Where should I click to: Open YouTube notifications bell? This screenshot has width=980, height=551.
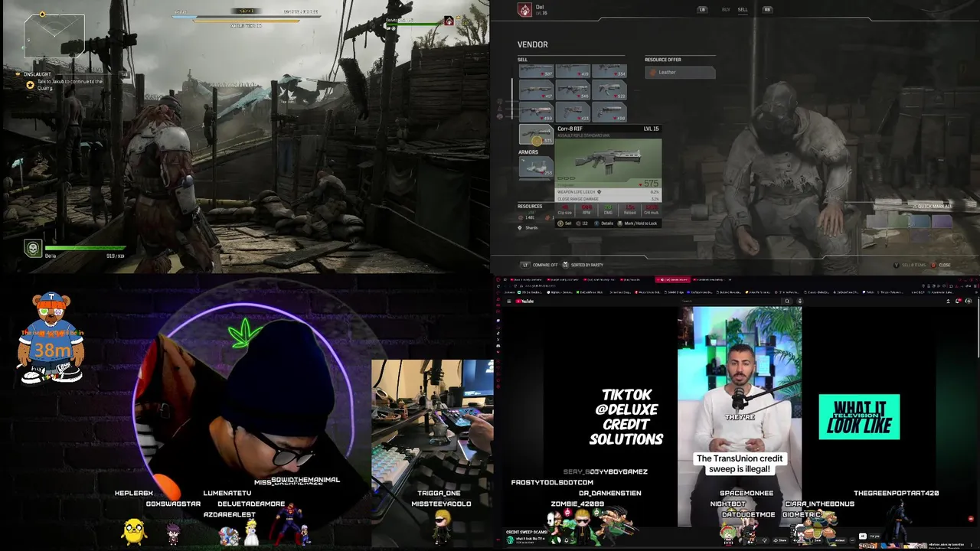pos(959,301)
